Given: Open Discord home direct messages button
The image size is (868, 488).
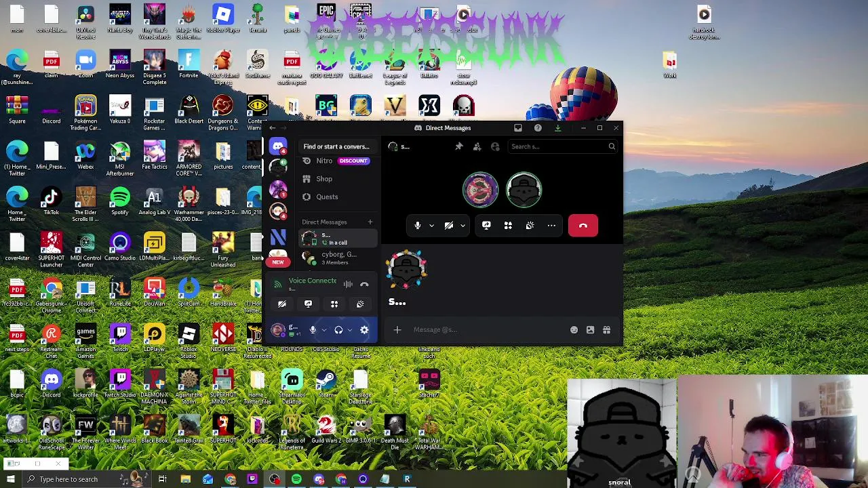Looking at the screenshot, I should pyautogui.click(x=278, y=146).
